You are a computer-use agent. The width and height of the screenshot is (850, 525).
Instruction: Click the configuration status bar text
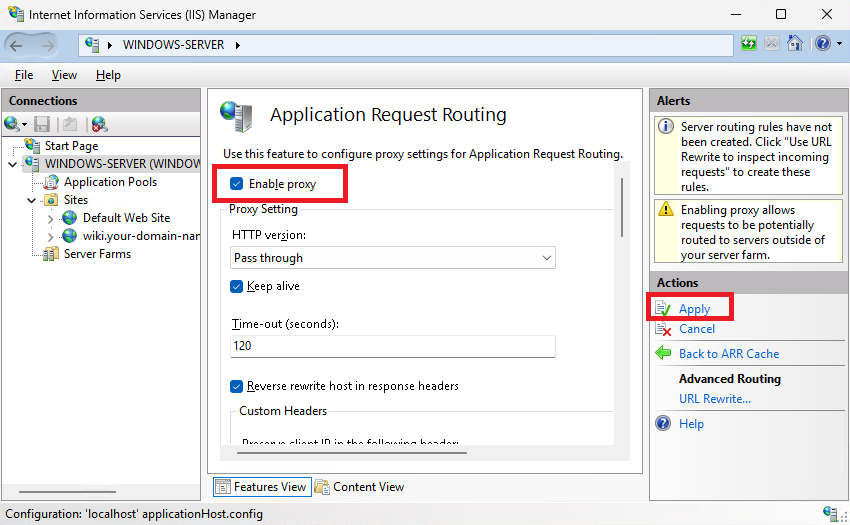(134, 514)
